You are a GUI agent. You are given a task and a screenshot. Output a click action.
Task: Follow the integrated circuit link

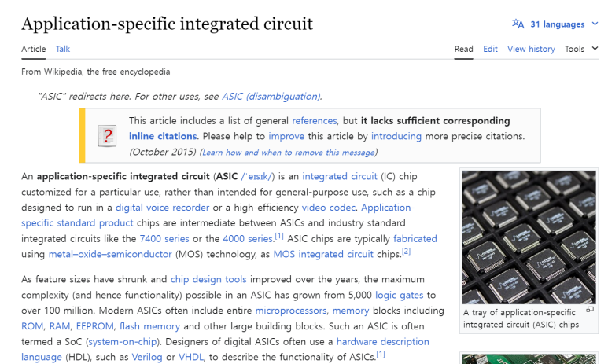[x=339, y=176]
